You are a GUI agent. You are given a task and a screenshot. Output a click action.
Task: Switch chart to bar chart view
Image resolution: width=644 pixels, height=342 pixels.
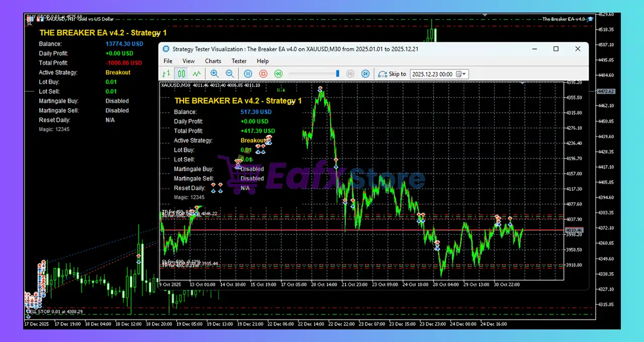click(x=167, y=74)
